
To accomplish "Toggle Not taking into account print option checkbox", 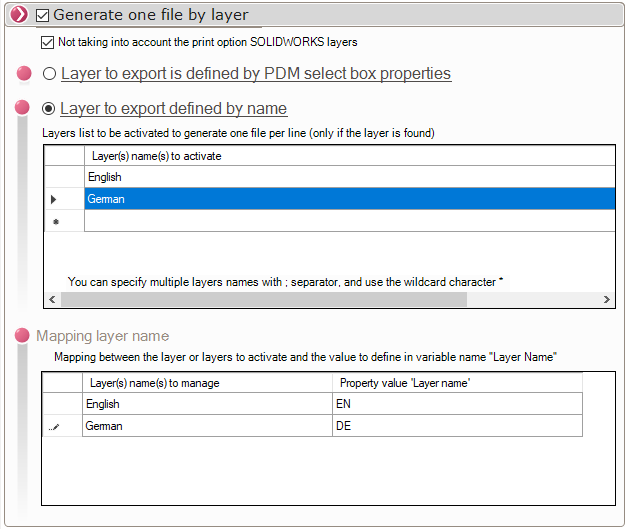I will (x=48, y=43).
